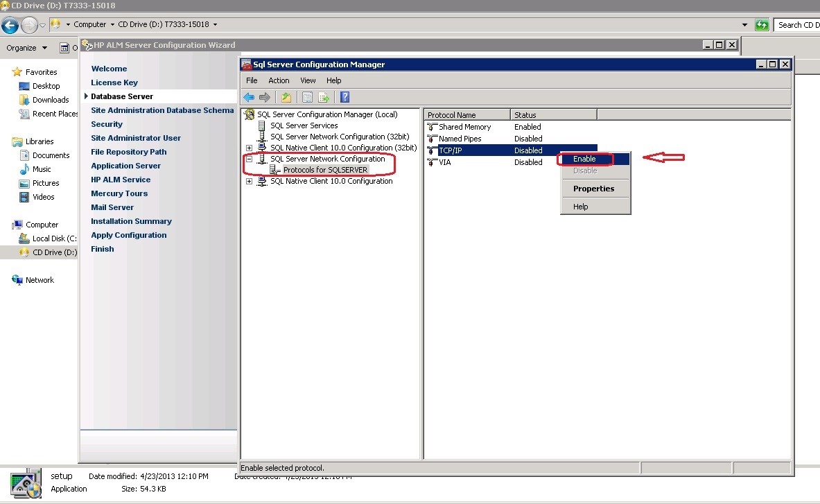The image size is (820, 504).
Task: Click the Search CD Drive input field
Action: [x=796, y=24]
